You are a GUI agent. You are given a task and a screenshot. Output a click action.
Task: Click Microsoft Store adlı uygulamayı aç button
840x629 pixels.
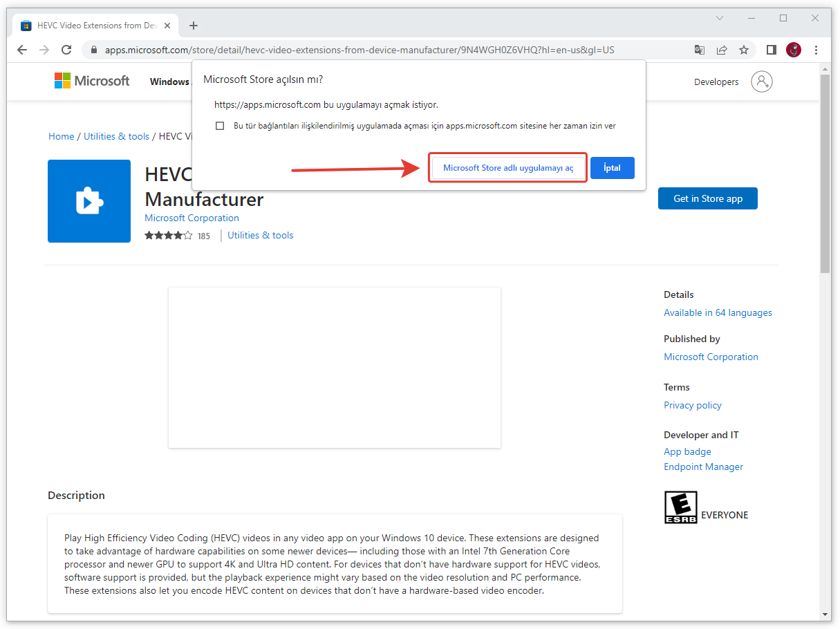pyautogui.click(x=508, y=168)
